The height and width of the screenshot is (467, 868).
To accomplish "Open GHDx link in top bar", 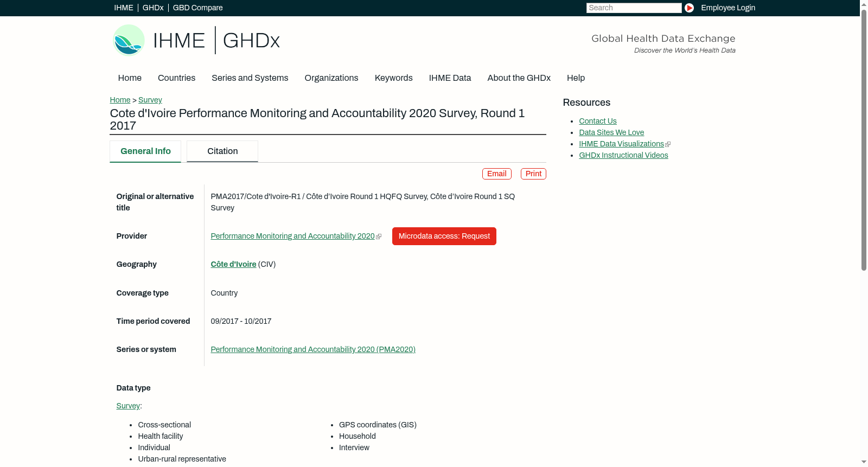I will [x=153, y=8].
